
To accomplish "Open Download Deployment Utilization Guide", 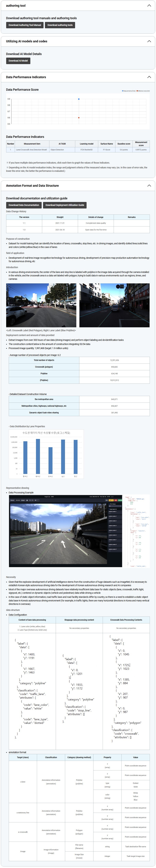I will (x=65, y=205).
